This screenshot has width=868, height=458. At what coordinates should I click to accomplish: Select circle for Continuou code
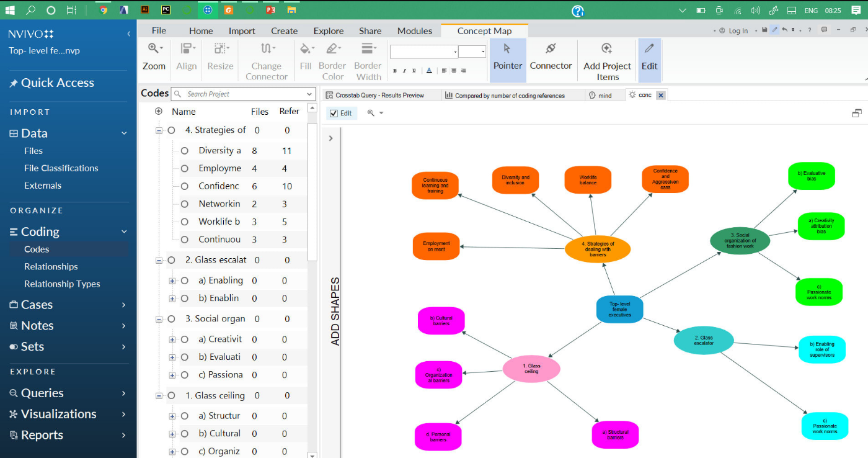[x=184, y=240]
